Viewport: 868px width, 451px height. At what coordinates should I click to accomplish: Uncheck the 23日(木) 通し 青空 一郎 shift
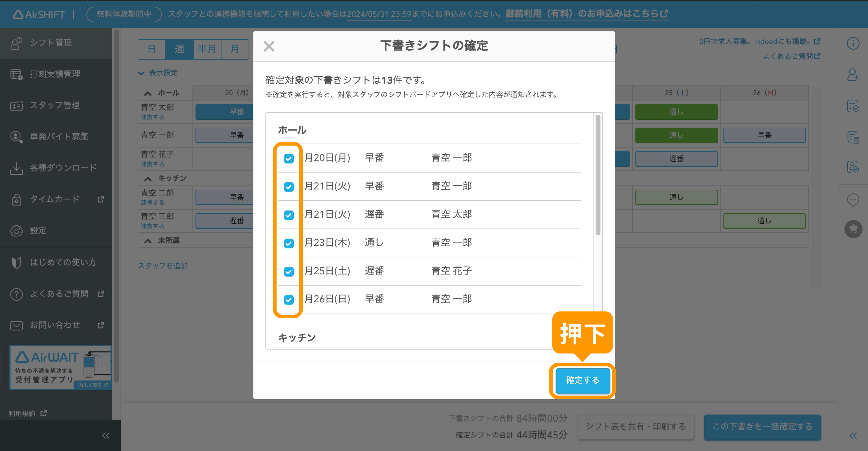288,243
